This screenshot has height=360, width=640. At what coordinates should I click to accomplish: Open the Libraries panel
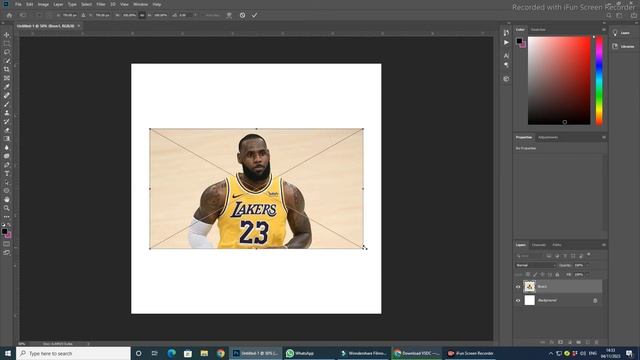(623, 47)
